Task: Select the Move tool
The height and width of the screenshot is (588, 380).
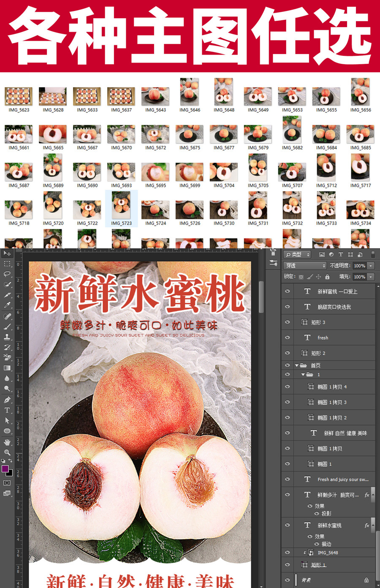Action: coord(7,253)
